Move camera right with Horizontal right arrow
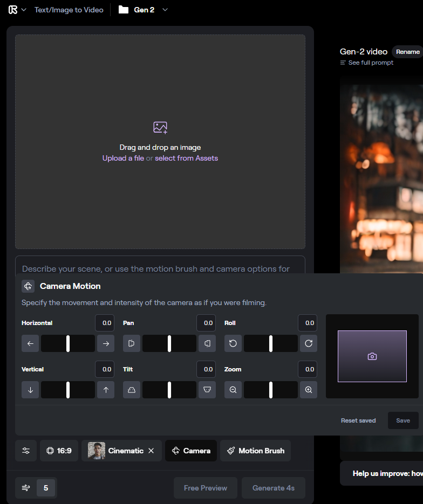 (106, 343)
